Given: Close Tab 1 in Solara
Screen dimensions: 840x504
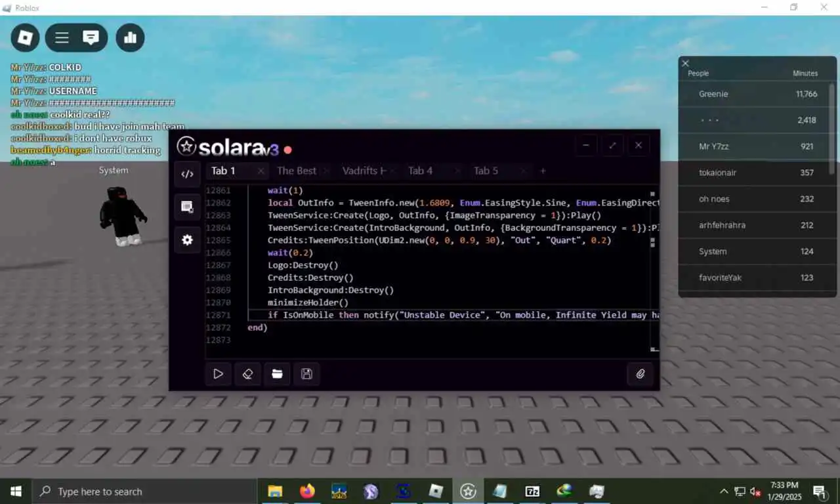Looking at the screenshot, I should tap(261, 171).
